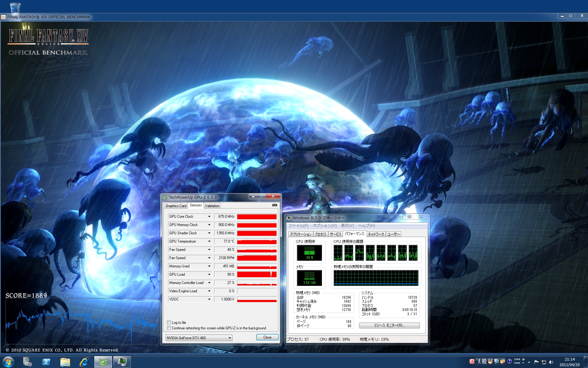Viewport: 588px width, 368px height.
Task: Enable the Log to file checkbox
Action: (169, 322)
